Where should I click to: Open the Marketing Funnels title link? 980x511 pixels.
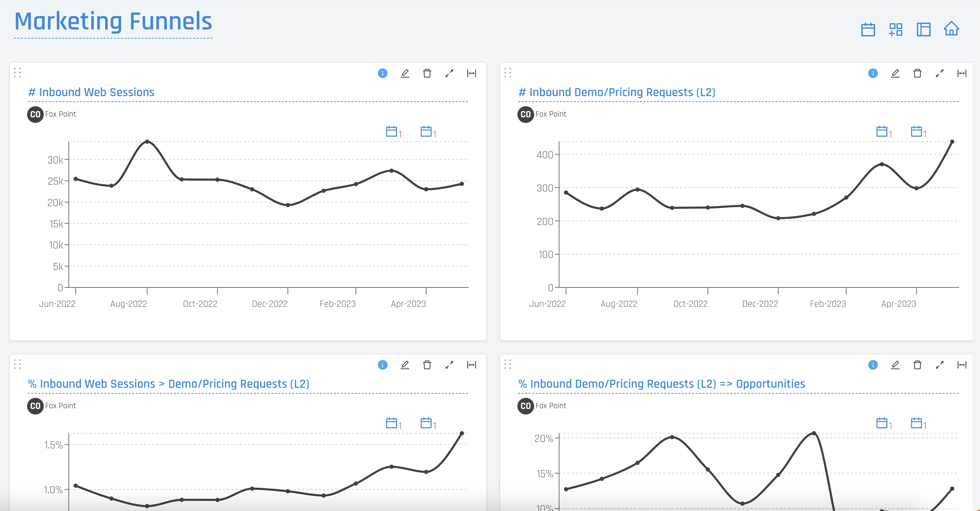[113, 21]
